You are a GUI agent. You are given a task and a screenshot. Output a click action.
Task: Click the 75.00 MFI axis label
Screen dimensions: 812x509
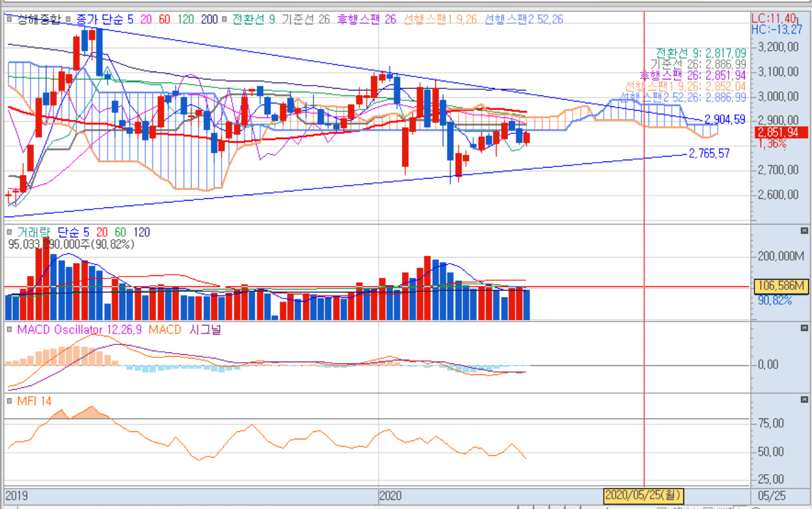(x=770, y=423)
